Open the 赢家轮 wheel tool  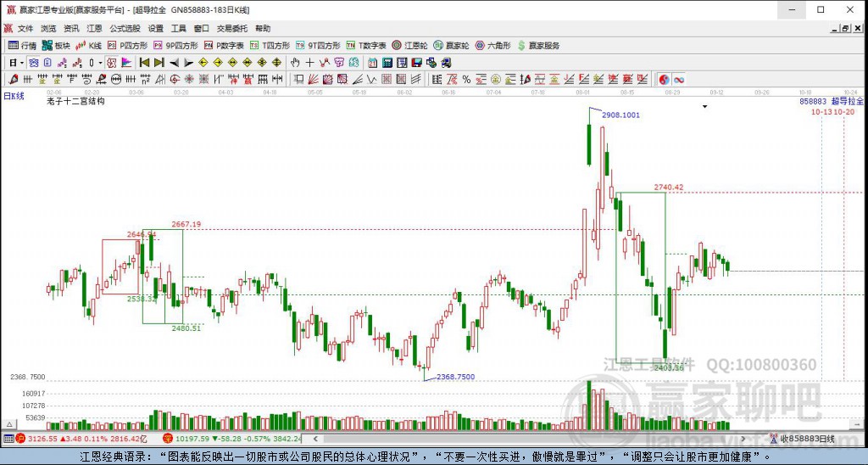click(x=451, y=46)
